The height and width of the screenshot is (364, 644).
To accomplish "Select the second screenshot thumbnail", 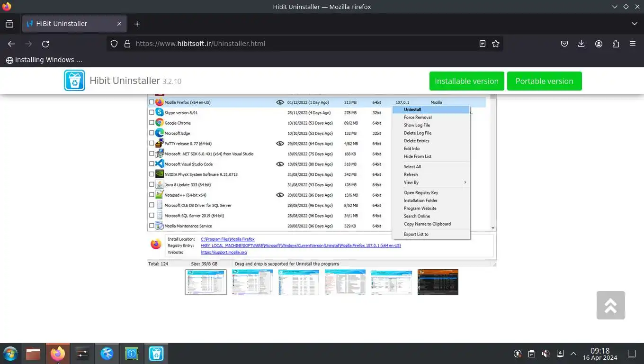I will (252, 282).
